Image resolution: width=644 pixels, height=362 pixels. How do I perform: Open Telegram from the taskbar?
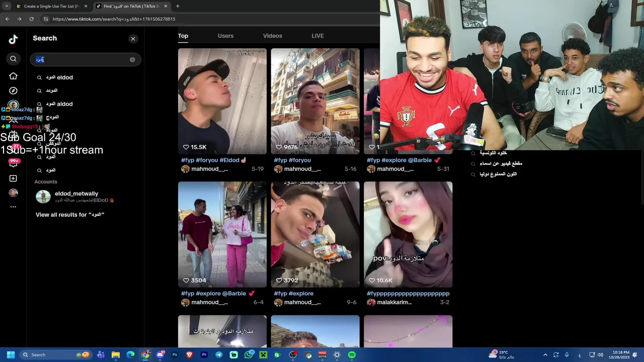[x=219, y=355]
